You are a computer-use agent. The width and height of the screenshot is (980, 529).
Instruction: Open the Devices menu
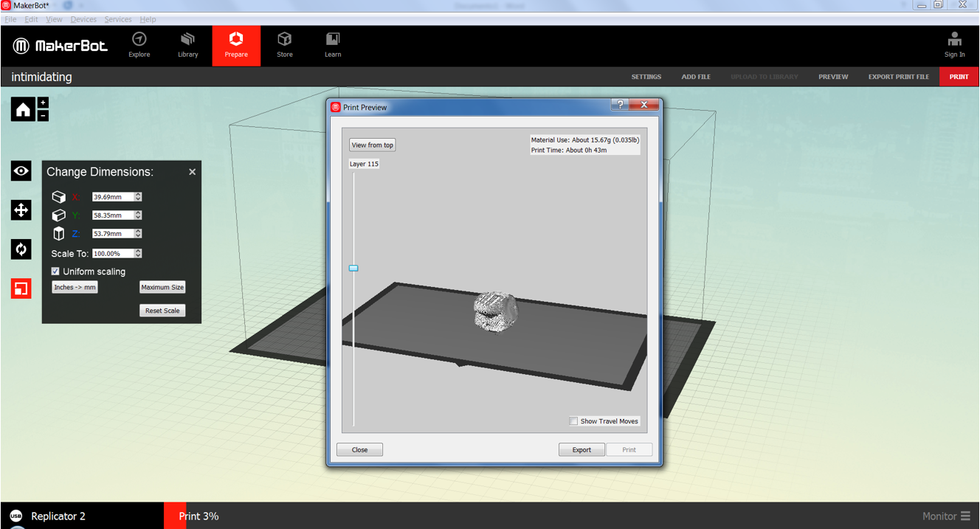point(83,19)
